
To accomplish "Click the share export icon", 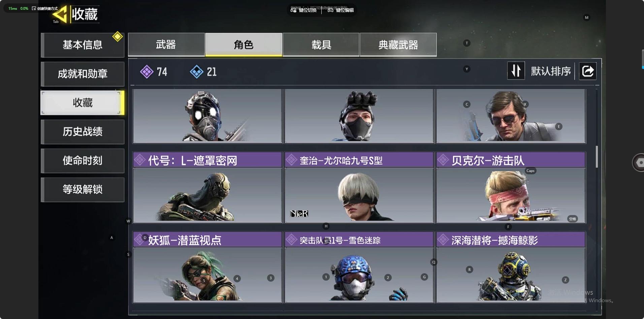I will tap(588, 71).
